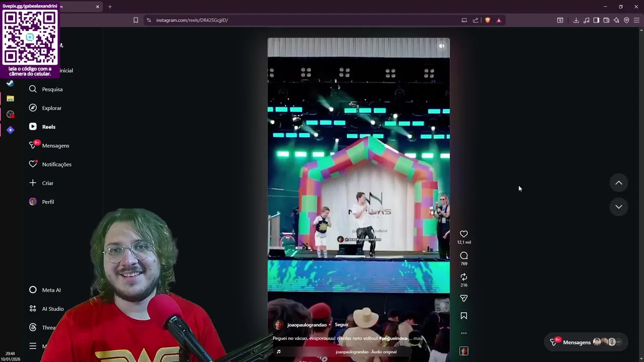The width and height of the screenshot is (644, 362).
Task: Open a new browser tab
Action: pyautogui.click(x=110, y=7)
